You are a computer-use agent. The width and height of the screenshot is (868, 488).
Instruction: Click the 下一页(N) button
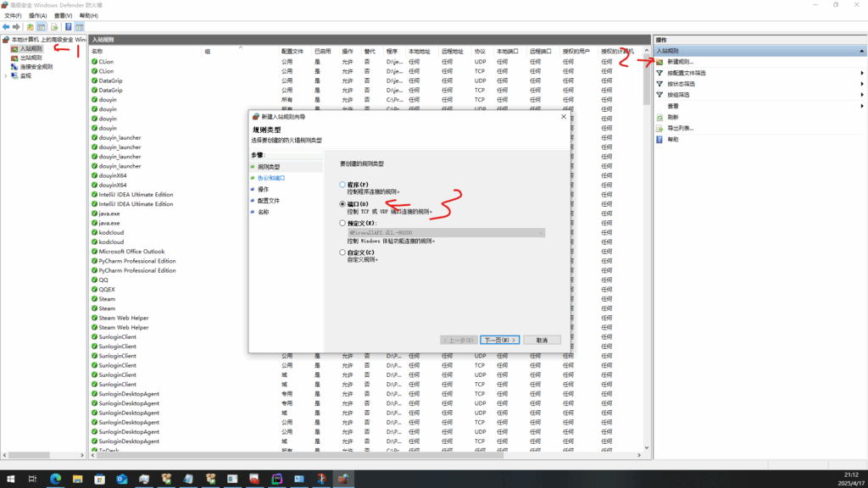[499, 340]
